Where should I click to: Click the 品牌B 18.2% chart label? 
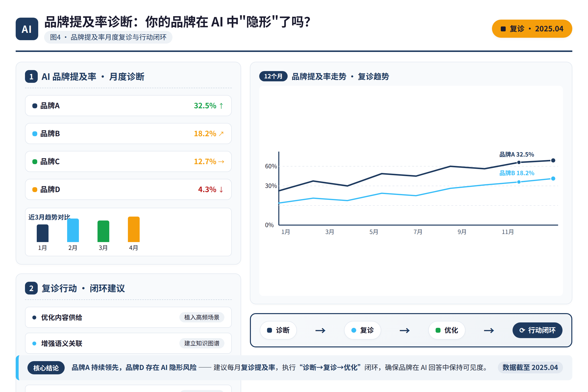pos(516,173)
